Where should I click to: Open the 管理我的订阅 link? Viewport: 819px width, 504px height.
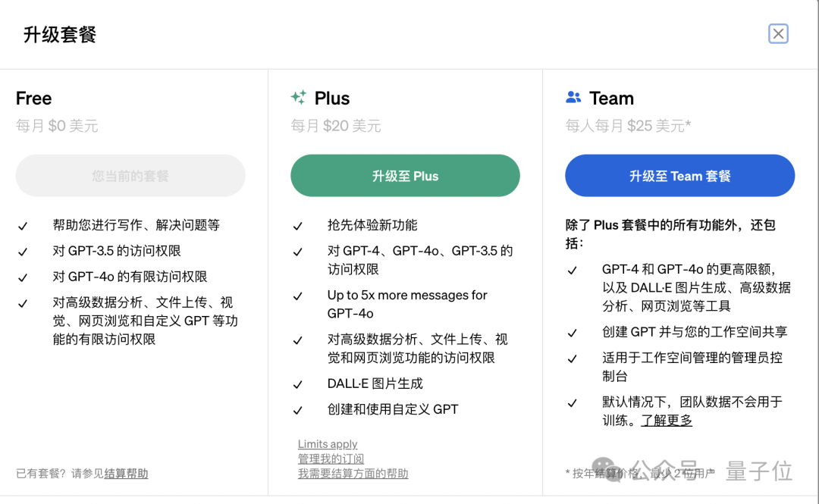tap(331, 459)
